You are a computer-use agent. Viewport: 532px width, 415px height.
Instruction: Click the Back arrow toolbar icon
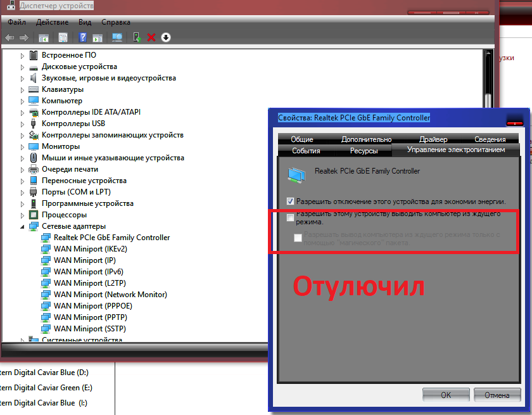pyautogui.click(x=9, y=37)
